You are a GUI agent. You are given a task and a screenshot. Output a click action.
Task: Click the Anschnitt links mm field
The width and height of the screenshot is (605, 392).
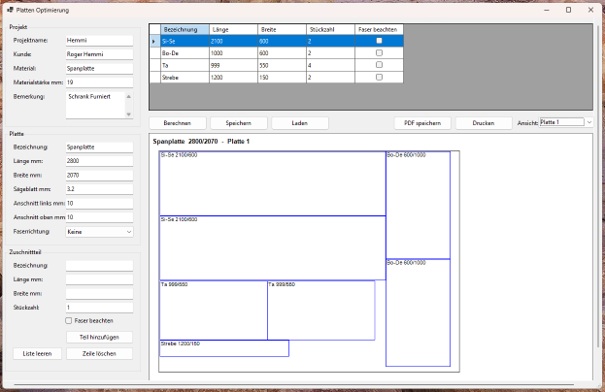99,203
